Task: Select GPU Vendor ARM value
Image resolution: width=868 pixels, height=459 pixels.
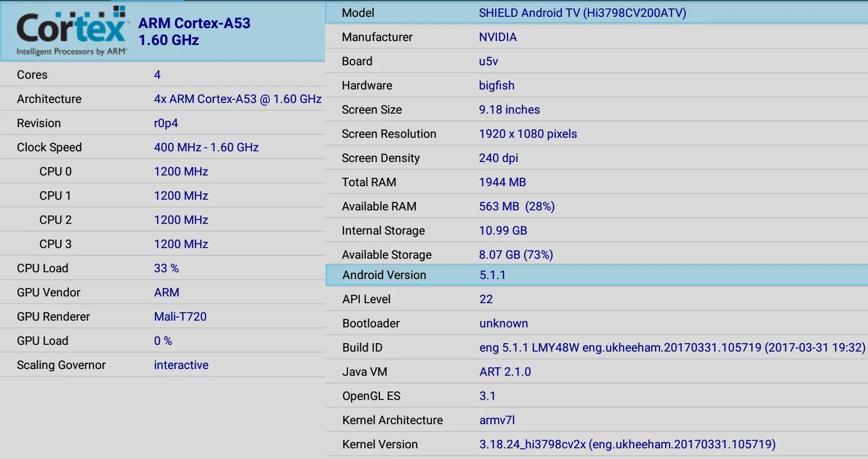Action: click(166, 292)
